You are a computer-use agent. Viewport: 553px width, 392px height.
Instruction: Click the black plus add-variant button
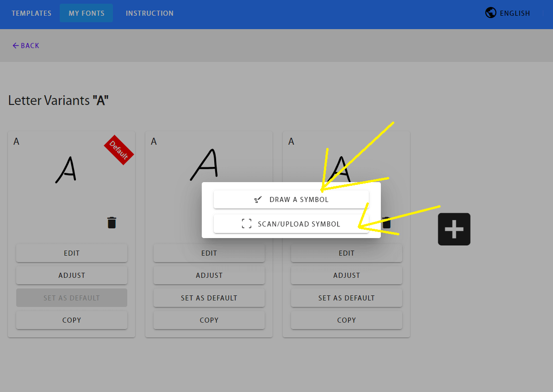pyautogui.click(x=454, y=229)
